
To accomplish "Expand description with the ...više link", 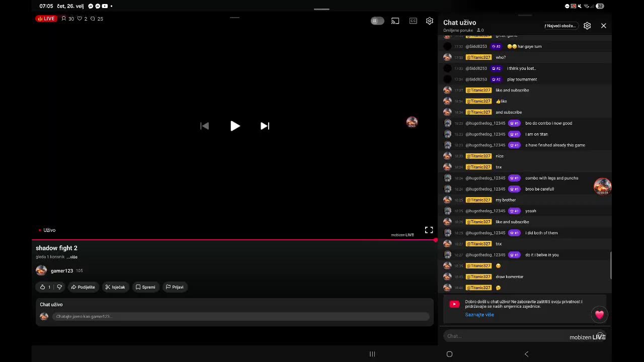I will [x=72, y=257].
